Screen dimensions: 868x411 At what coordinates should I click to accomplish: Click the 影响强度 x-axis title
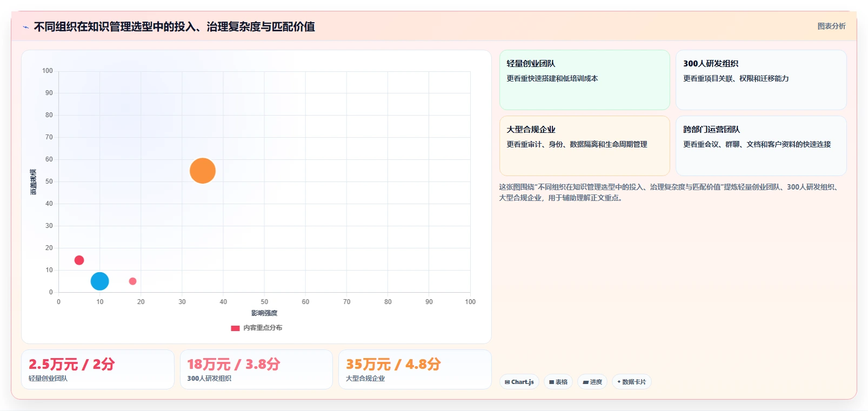pos(264,313)
